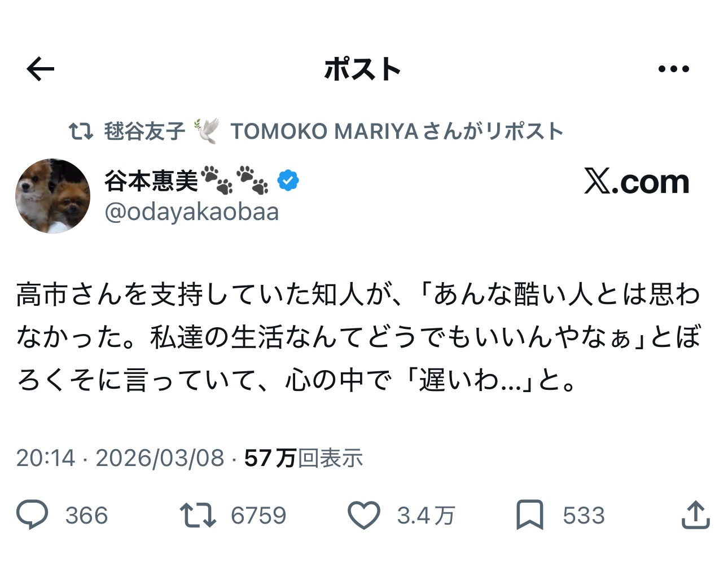
Task: Tap the blue verified badge
Action: (x=288, y=181)
